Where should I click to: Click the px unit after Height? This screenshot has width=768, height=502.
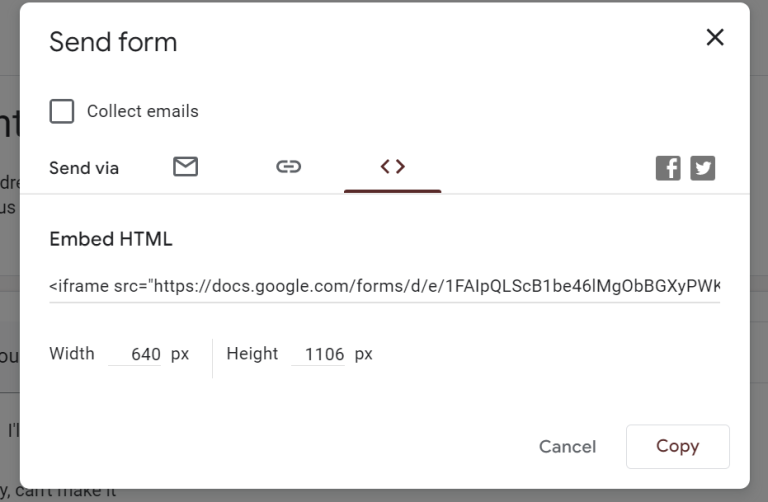[363, 354]
